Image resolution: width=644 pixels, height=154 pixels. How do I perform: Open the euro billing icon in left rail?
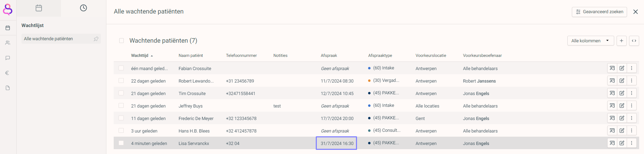pos(8,73)
